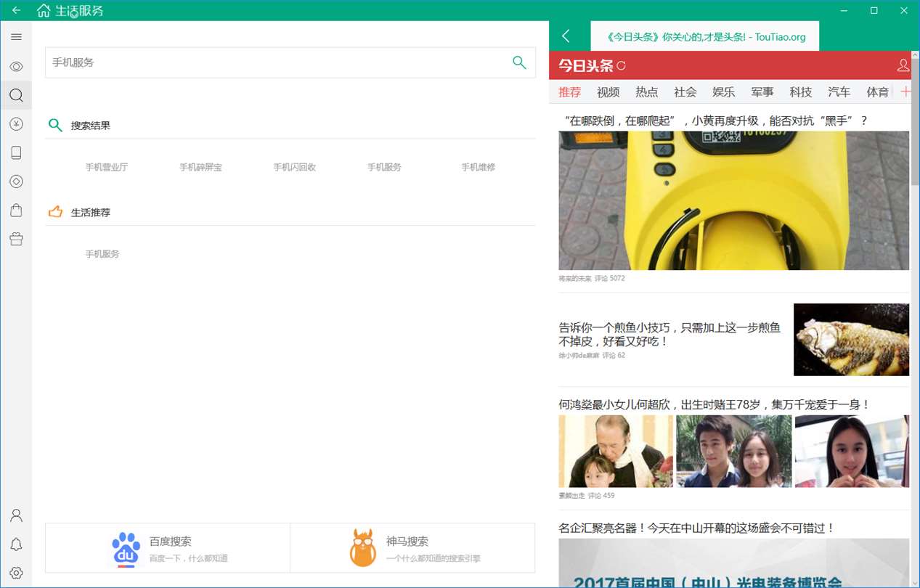Select the search icon in sidebar

tap(16, 95)
